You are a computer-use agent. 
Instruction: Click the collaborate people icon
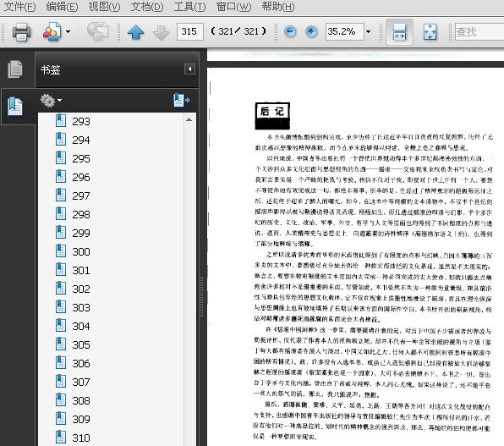pos(52,31)
